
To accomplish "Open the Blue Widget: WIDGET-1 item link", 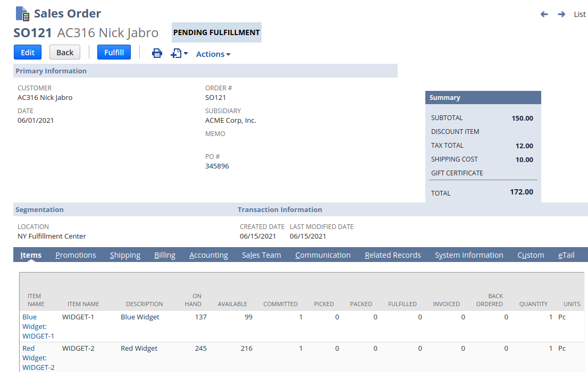I will pyautogui.click(x=38, y=327).
